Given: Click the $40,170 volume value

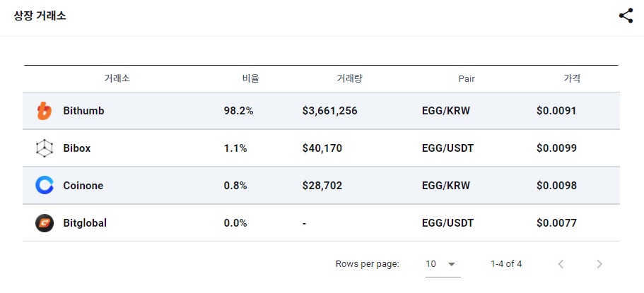Looking at the screenshot, I should 322,148.
